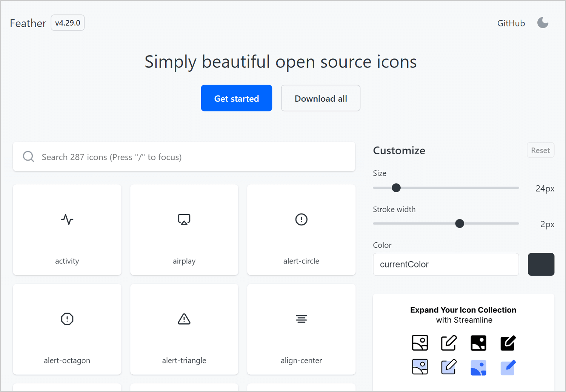Click the bottom-row light-blue outlined image icon

(420, 367)
